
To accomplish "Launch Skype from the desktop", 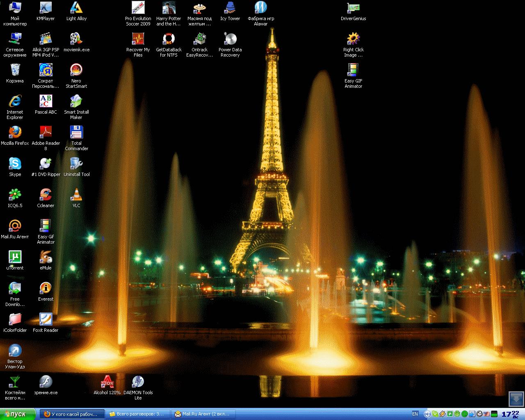I will point(15,164).
